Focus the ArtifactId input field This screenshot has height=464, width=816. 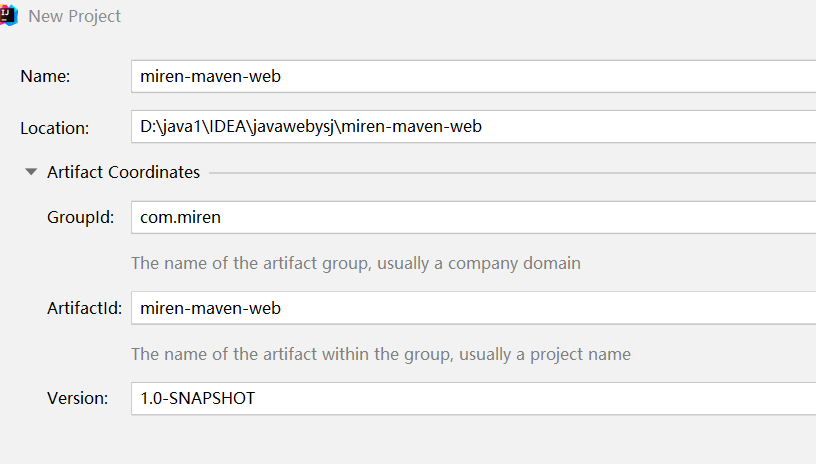(472, 308)
